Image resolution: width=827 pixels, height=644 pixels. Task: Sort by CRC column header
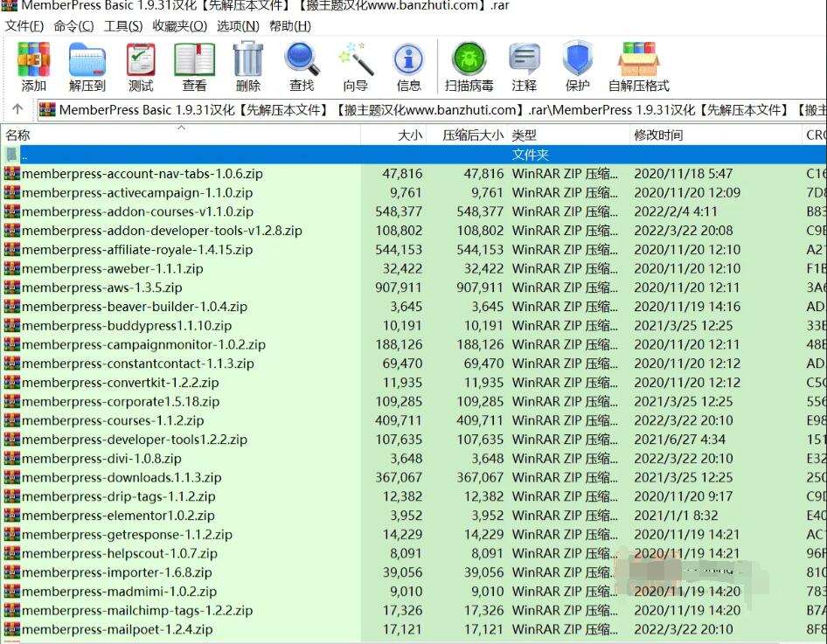point(815,135)
